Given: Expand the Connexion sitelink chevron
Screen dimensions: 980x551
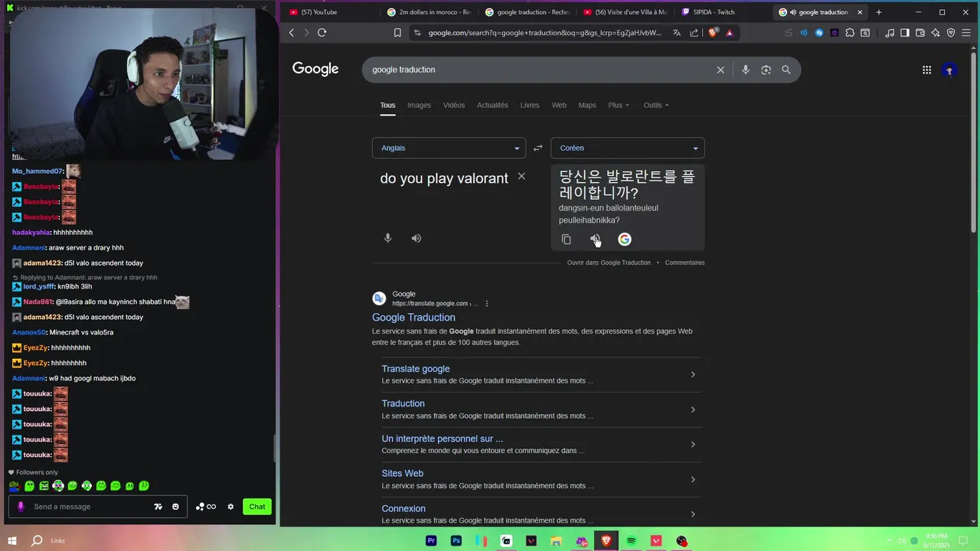Looking at the screenshot, I should pos(693,514).
